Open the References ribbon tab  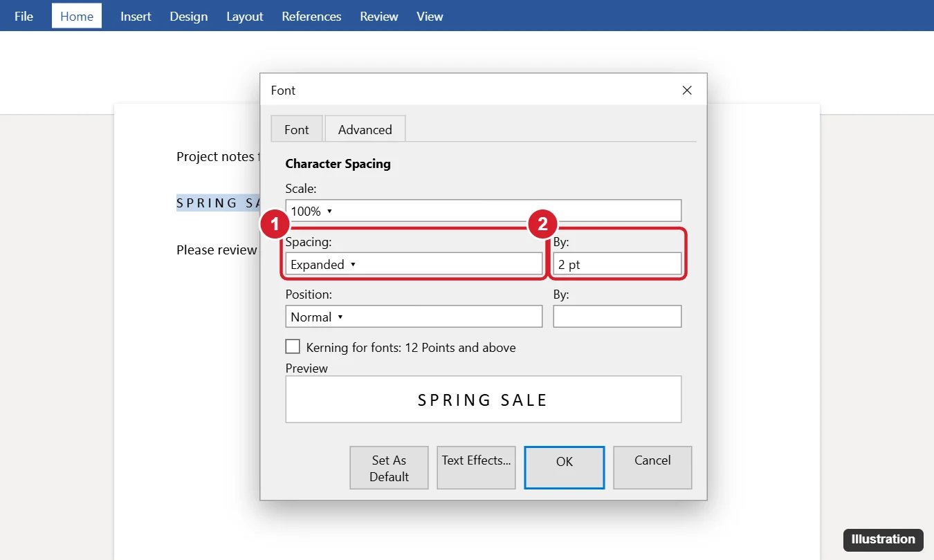point(311,16)
